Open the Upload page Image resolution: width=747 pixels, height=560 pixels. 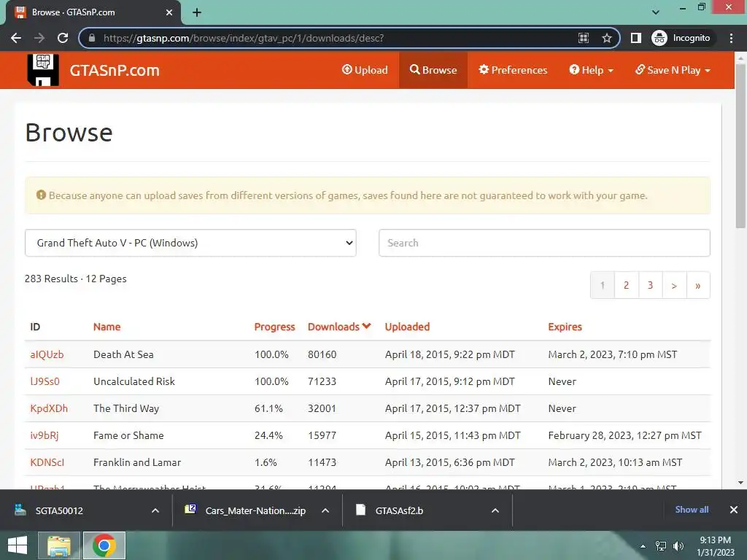pyautogui.click(x=365, y=70)
